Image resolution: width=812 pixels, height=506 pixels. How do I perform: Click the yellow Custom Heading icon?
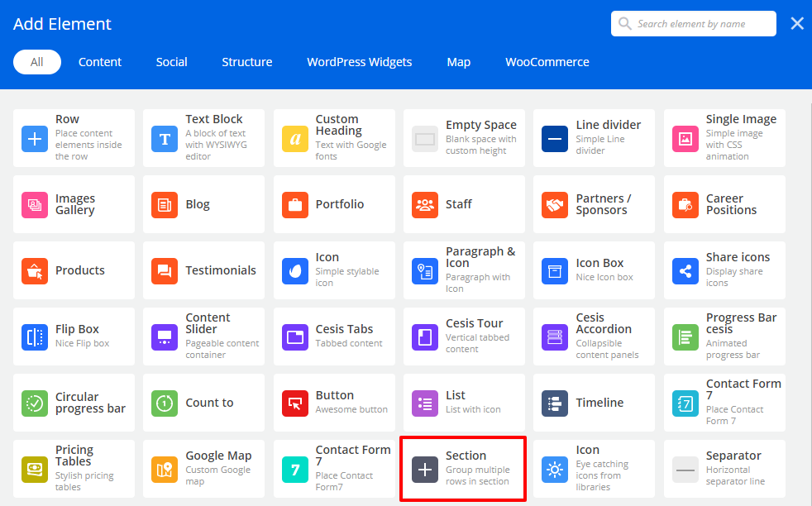pos(295,139)
